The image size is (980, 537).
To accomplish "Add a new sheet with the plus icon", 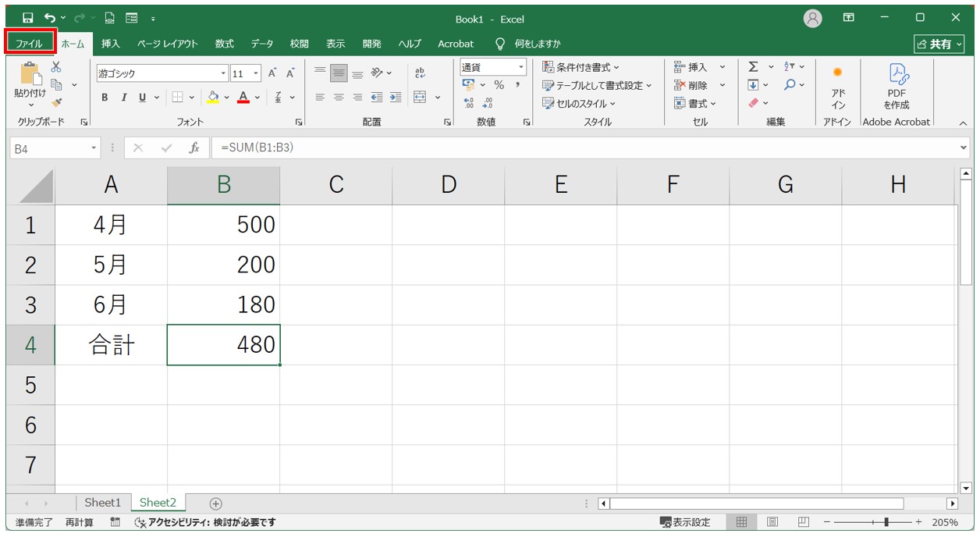I will (216, 503).
